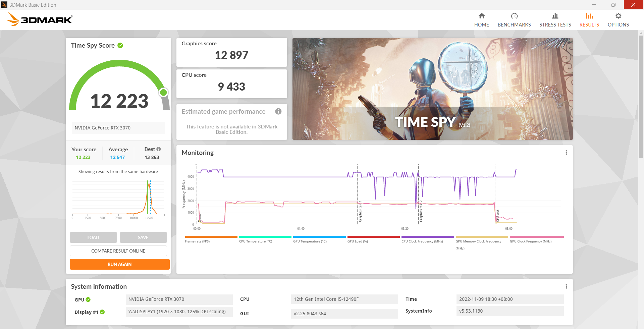Click the GPU field NVIDIA GeForce RTX 3070
This screenshot has height=329, width=644.
[x=179, y=299]
